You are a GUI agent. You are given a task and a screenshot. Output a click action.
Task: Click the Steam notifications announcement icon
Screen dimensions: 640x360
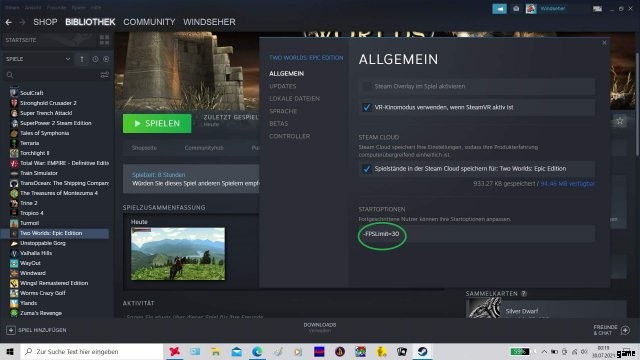click(499, 9)
